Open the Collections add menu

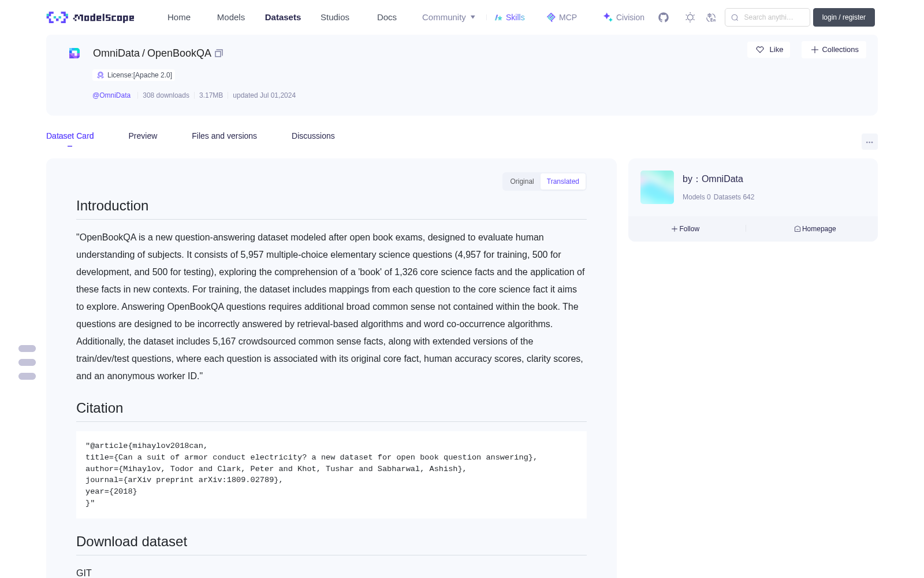coord(834,50)
